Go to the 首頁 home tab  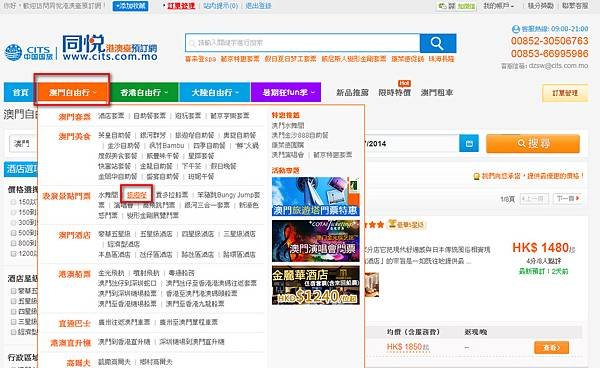tap(20, 93)
